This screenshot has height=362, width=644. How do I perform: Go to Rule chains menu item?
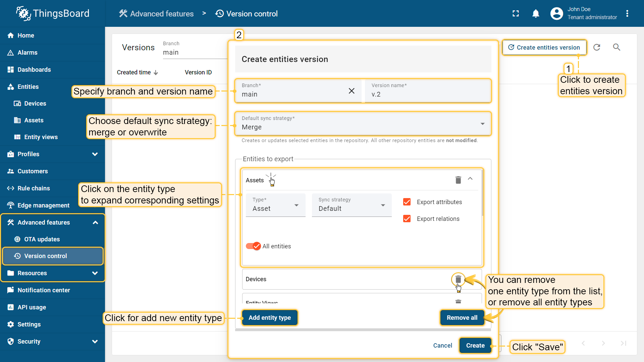(34, 188)
